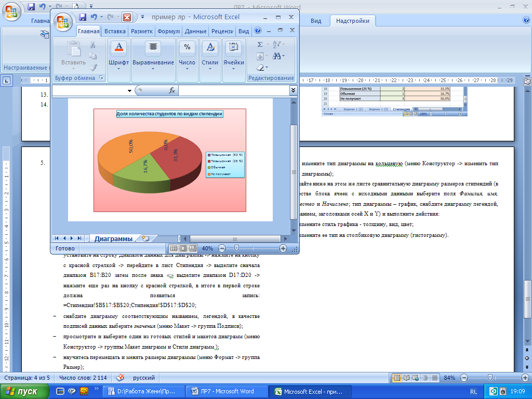Toggle Word ruler button above scrollbar
Screen dimensions: 532x399
pos(527,82)
